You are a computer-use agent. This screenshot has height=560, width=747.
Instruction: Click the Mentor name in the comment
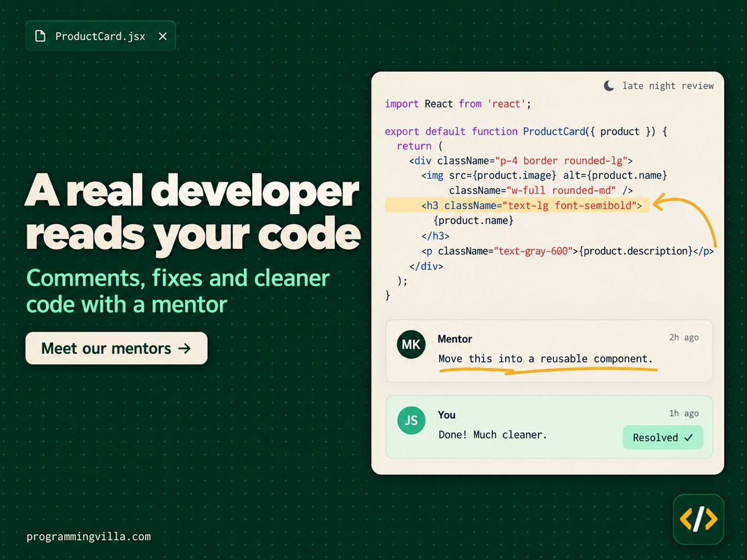pos(454,339)
